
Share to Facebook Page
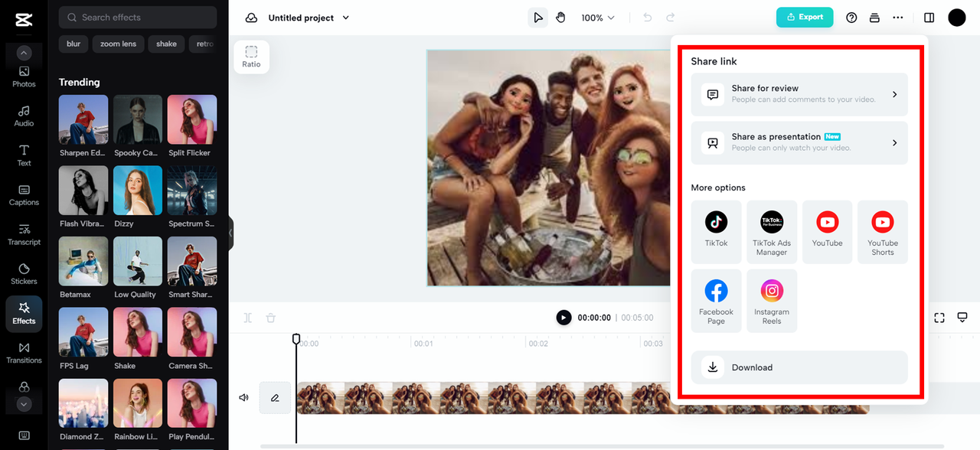coord(717,301)
